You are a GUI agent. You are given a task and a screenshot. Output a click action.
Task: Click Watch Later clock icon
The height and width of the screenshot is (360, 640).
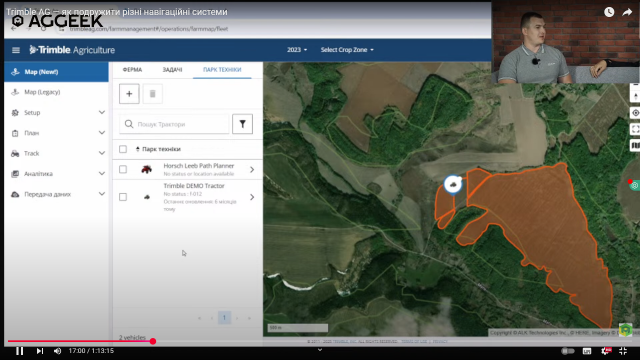pyautogui.click(x=609, y=12)
